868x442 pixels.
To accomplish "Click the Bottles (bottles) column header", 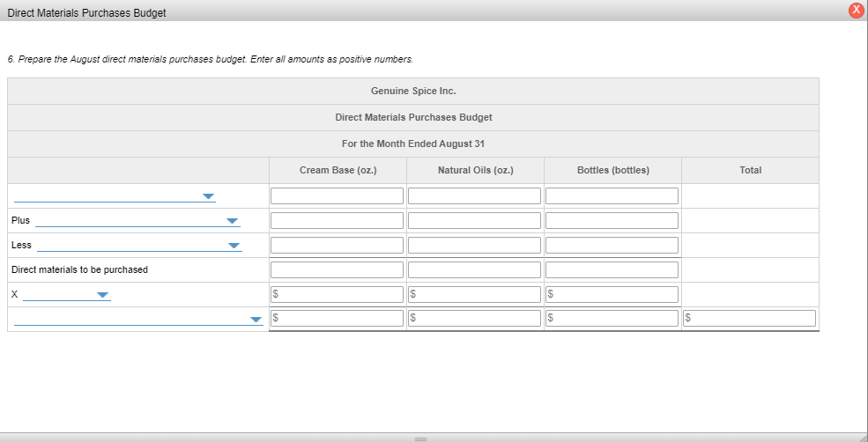I will (612, 171).
